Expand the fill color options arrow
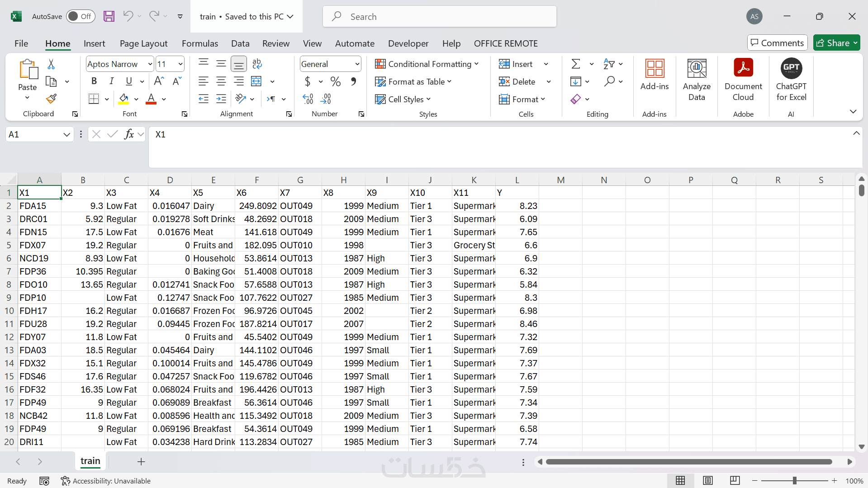 [x=136, y=99]
